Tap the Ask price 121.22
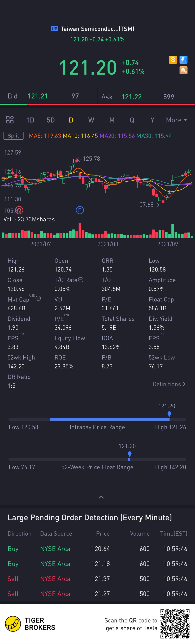Image resolution: width=195 pixels, height=644 pixels. pos(132,97)
